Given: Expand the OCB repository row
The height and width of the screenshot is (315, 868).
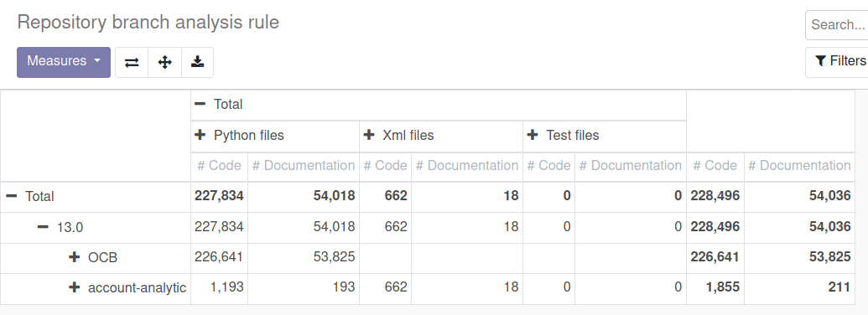Looking at the screenshot, I should [x=96, y=258].
